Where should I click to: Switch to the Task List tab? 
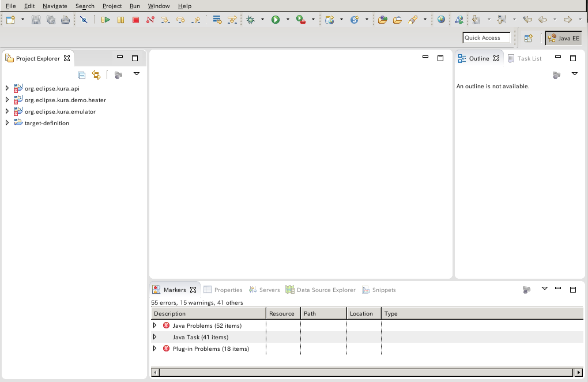pos(525,58)
